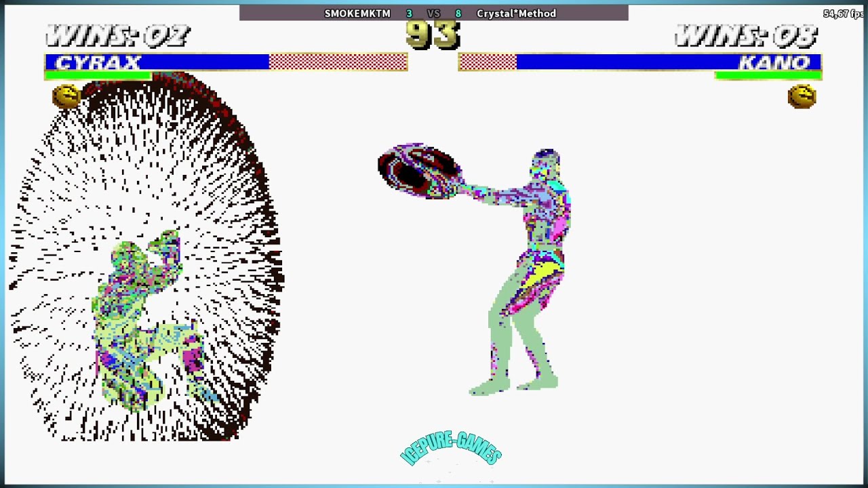Click the "WINS: 02" counter

(x=117, y=36)
